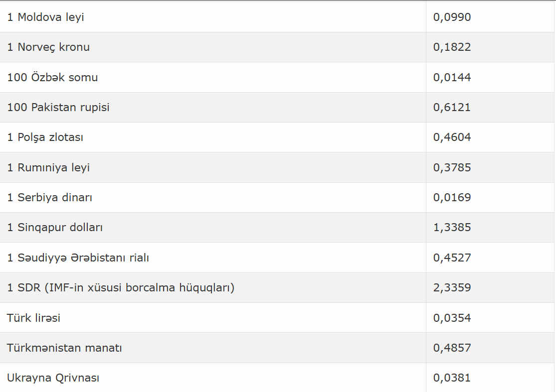Viewport: 556px width, 392px height.
Task: Select the 0,4857 rate value
Action: (x=452, y=348)
